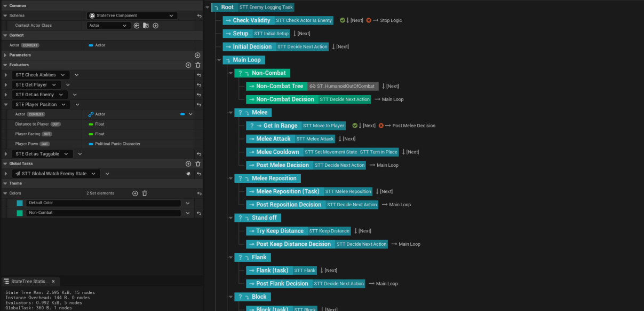
Task: Collapse the Melee state group
Action: tap(230, 113)
